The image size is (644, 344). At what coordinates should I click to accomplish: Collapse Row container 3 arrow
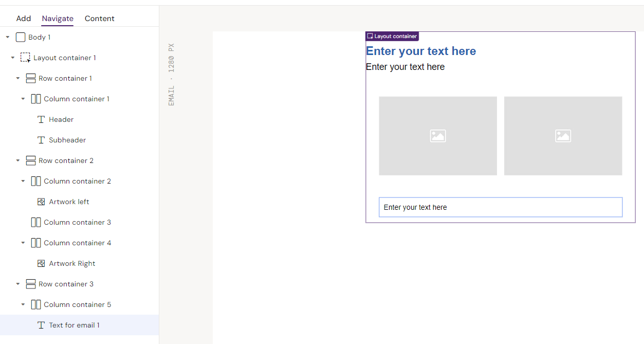[18, 284]
